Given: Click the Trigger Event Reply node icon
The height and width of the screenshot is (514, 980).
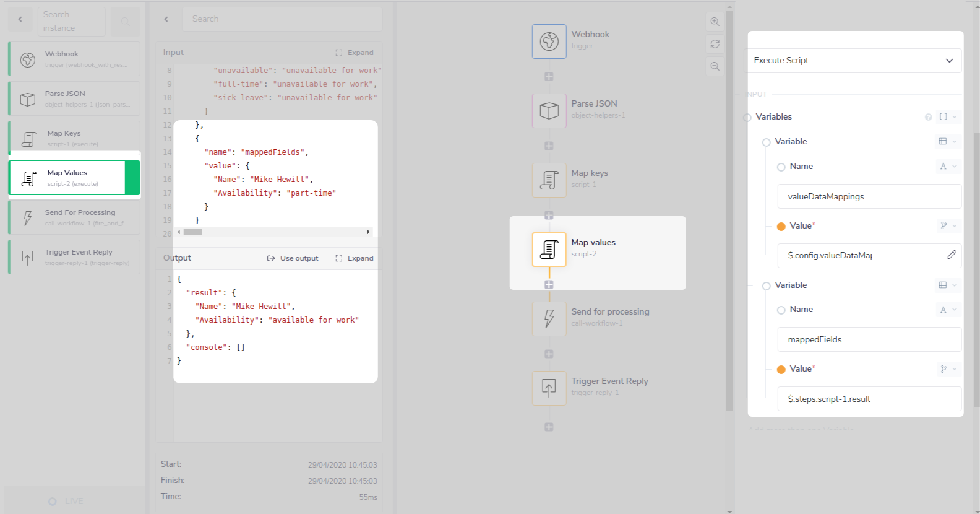Looking at the screenshot, I should pyautogui.click(x=549, y=388).
